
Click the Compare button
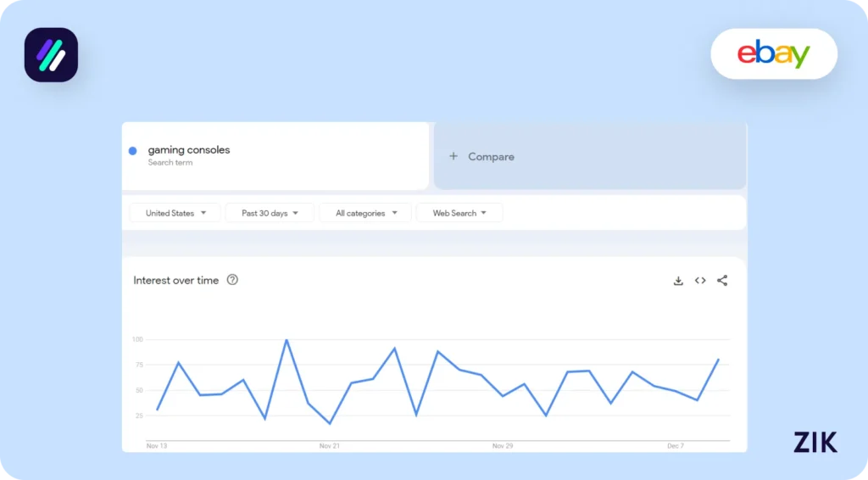[x=590, y=156]
